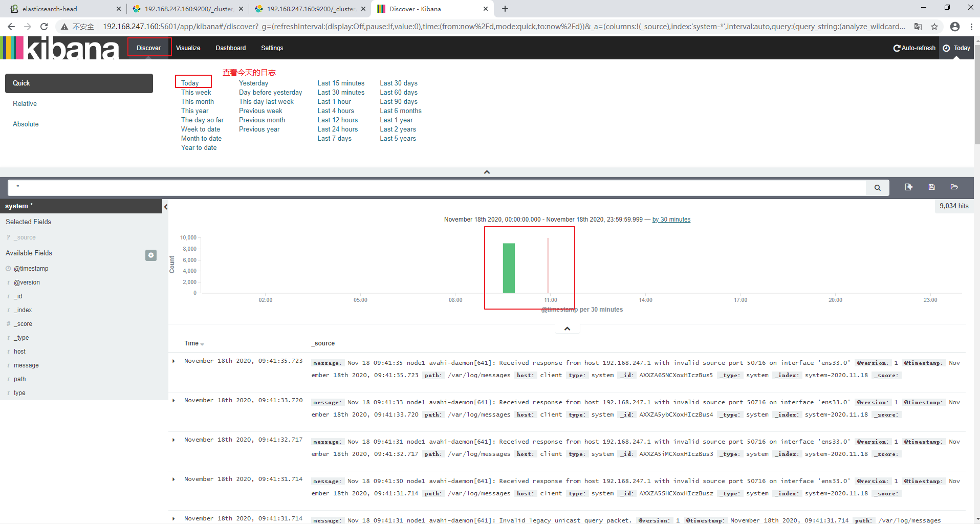Click the type field in sidebar
Screen dimensions: 980x524
19,393
